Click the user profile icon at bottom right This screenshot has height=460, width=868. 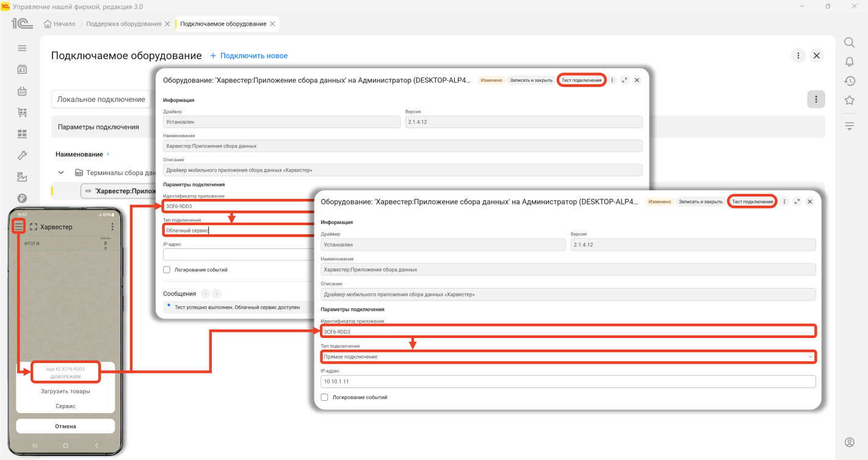[x=849, y=442]
